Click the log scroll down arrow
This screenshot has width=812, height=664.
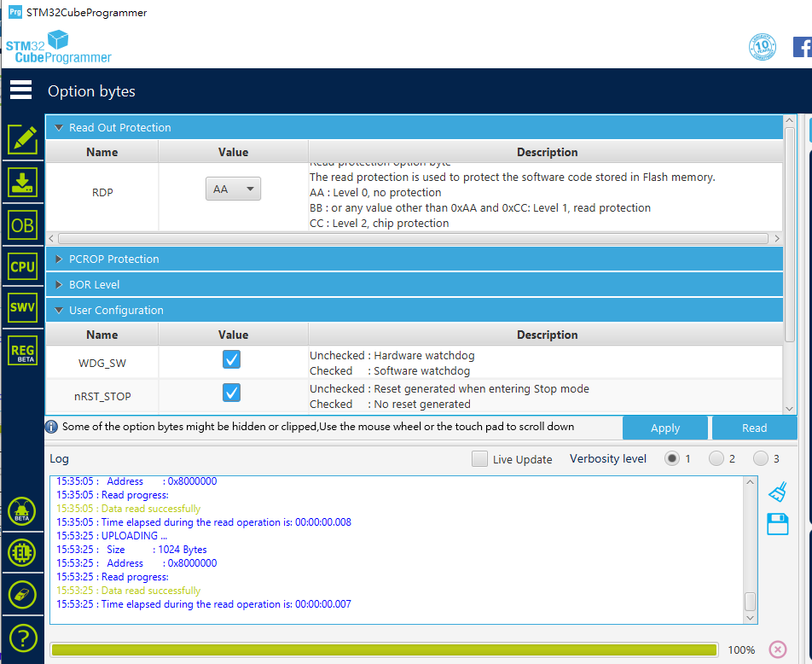tap(750, 618)
